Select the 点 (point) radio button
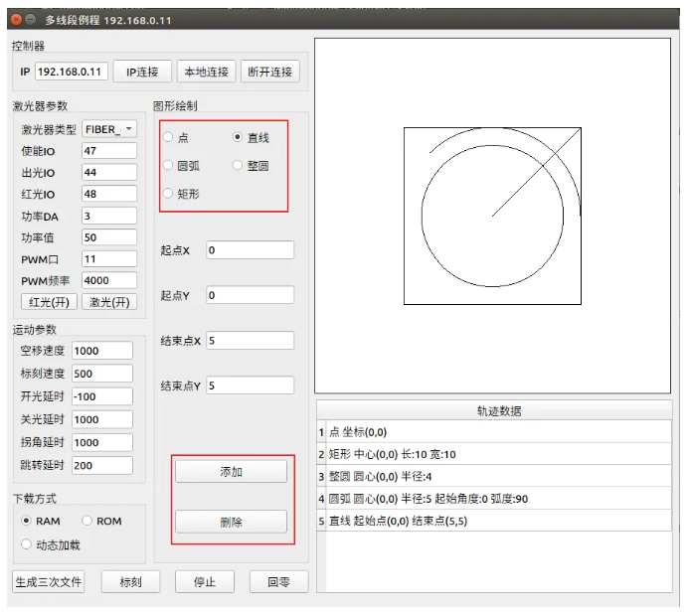The width and height of the screenshot is (688, 616). 168,137
